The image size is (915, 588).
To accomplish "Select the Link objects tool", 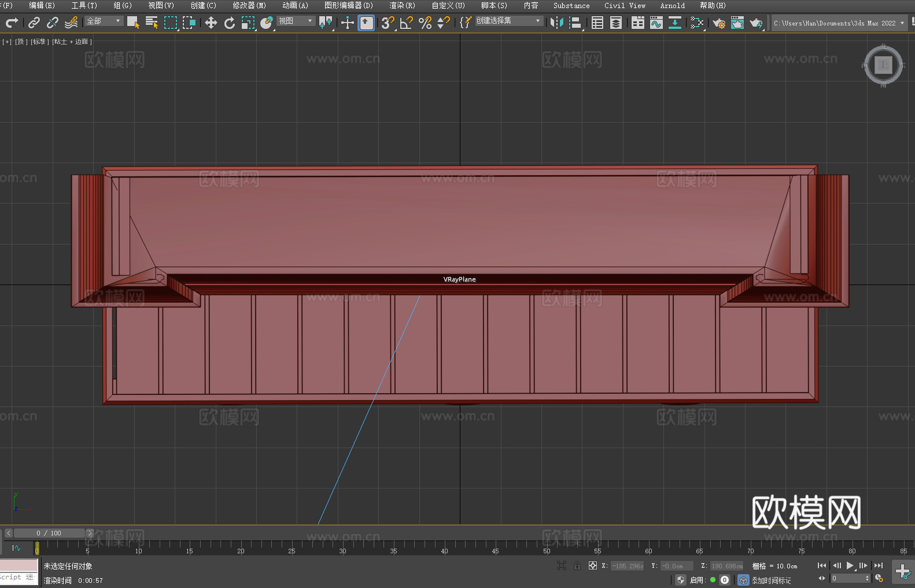I will 34,23.
